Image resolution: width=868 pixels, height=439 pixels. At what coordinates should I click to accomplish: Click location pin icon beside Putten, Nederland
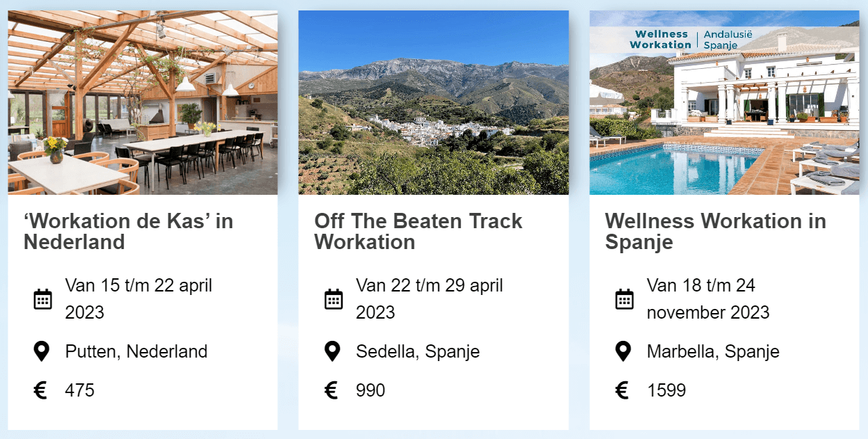(x=42, y=351)
